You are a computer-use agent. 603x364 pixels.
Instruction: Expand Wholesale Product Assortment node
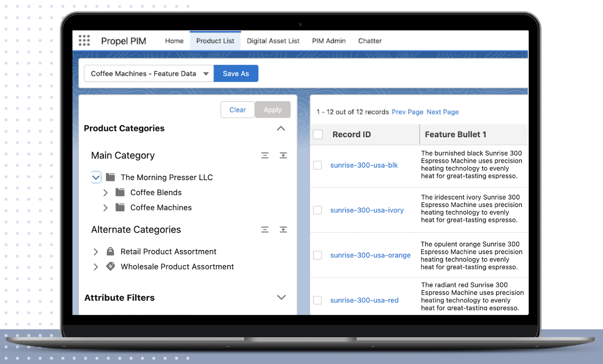tap(96, 267)
